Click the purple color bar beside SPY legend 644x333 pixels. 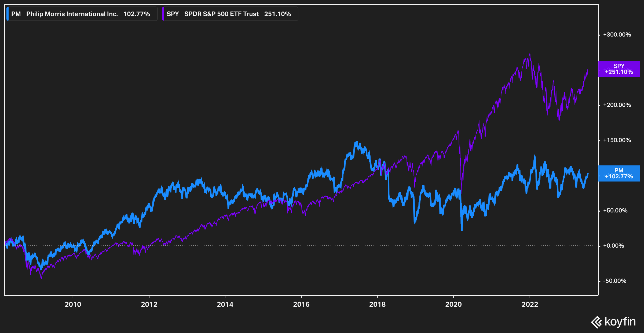[164, 14]
